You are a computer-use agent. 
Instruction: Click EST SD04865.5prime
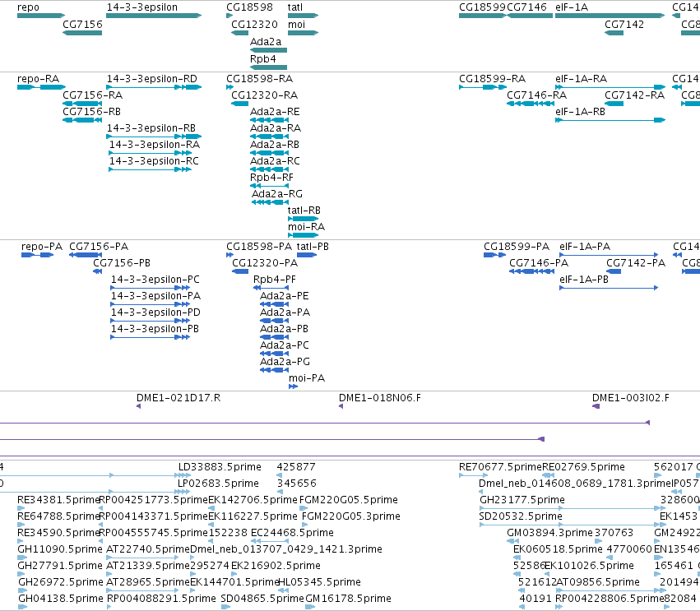[262, 599]
